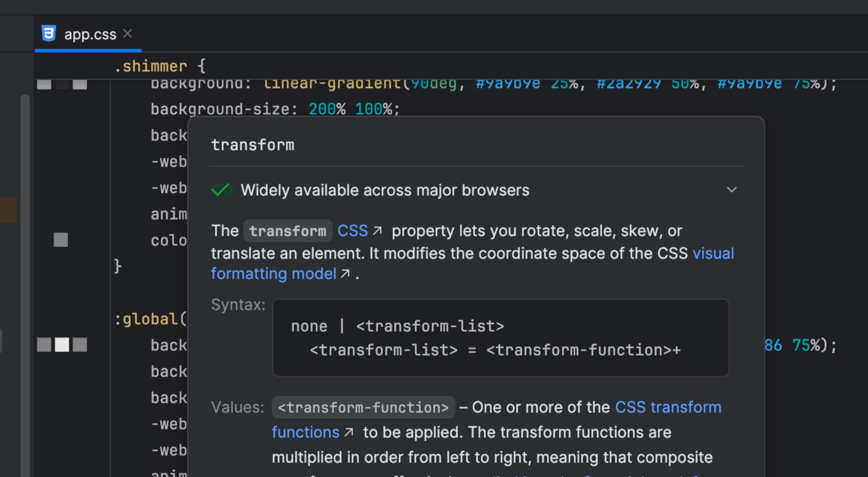The height and width of the screenshot is (477, 868).
Task: Click the editor's vertical scrollbar track
Action: coord(25,270)
